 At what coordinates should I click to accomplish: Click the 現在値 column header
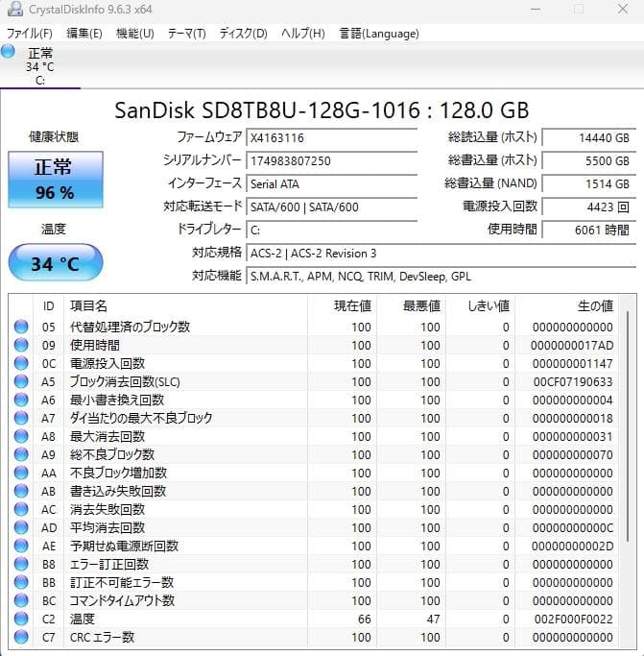click(x=342, y=305)
